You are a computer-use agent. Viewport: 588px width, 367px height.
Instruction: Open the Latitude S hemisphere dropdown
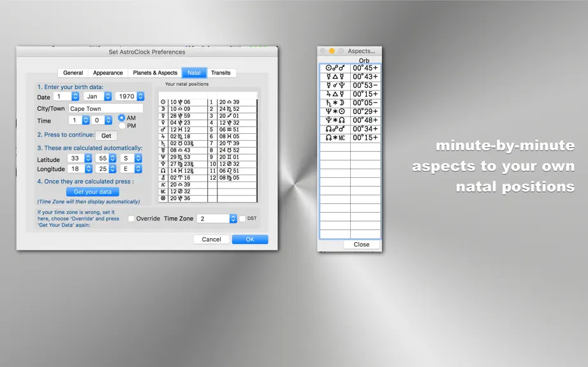pos(131,158)
